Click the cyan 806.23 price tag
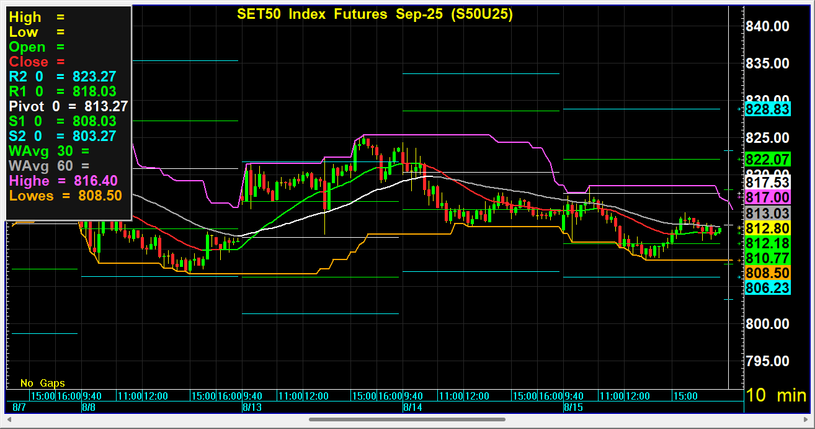 coord(768,286)
